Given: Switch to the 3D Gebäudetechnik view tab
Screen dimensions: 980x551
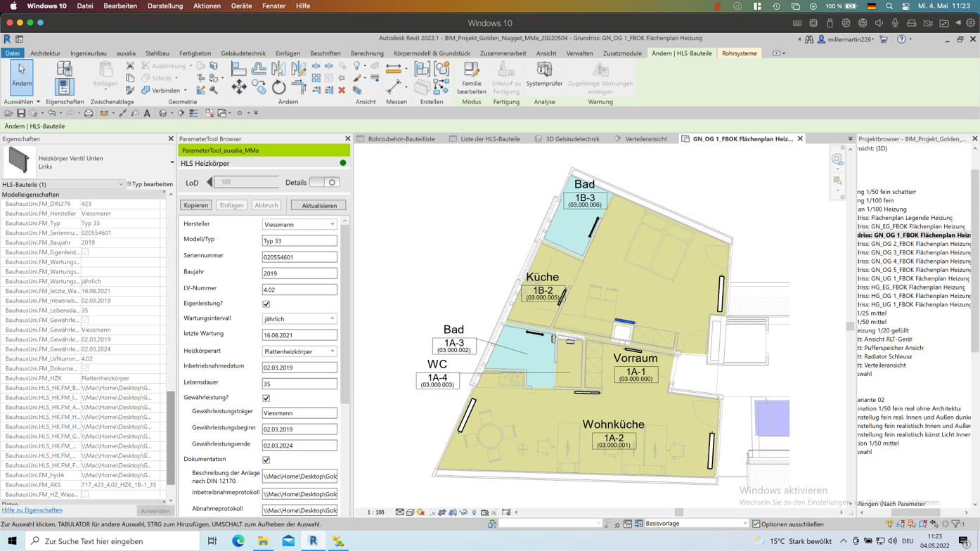Looking at the screenshot, I should (567, 139).
